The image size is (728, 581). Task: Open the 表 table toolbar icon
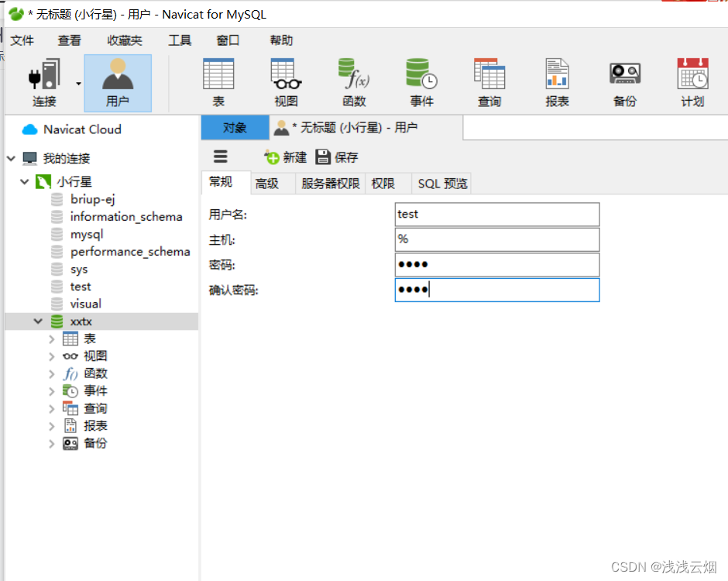tap(218, 83)
